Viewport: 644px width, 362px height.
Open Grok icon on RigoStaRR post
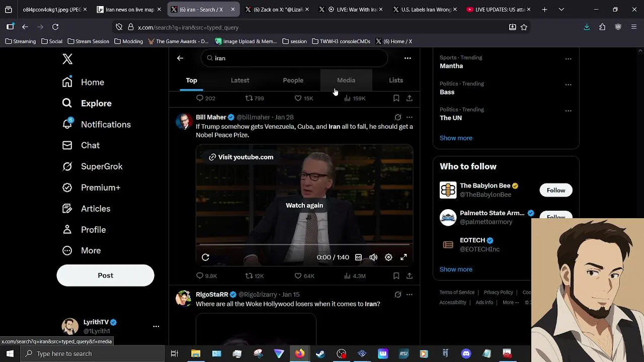(398, 295)
